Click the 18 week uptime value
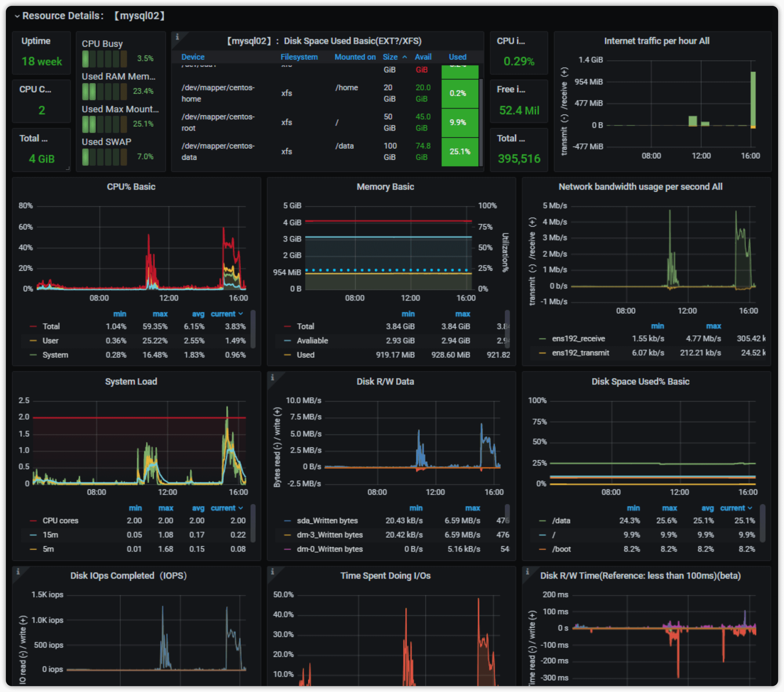 click(x=41, y=61)
